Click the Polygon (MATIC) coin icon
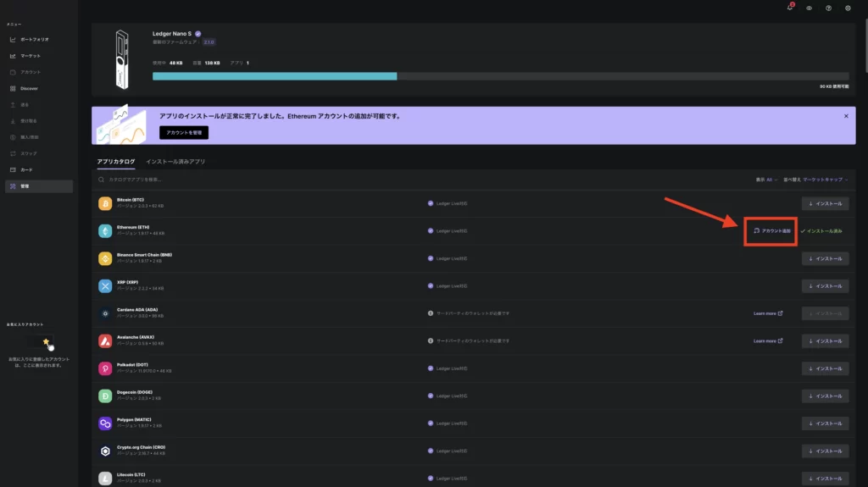Viewport: 868px width, 487px height. [x=105, y=423]
